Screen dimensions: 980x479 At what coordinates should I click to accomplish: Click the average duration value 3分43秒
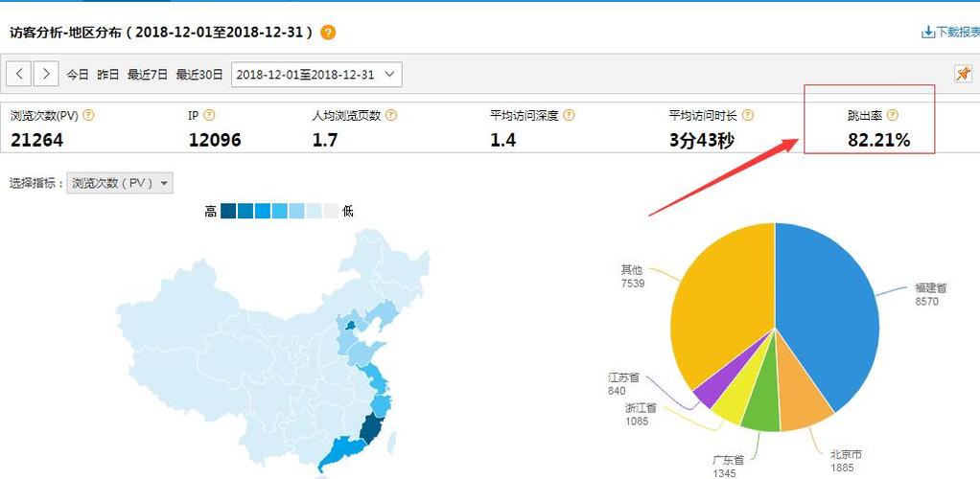pos(701,141)
